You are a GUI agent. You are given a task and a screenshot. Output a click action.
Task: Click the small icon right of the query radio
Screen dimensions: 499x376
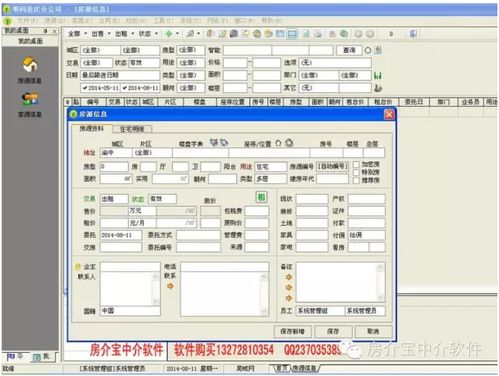[378, 50]
